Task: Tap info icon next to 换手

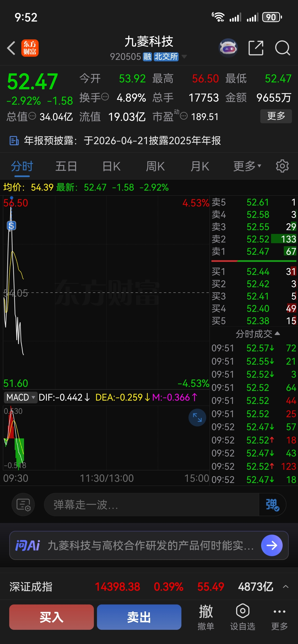Action: (x=105, y=97)
